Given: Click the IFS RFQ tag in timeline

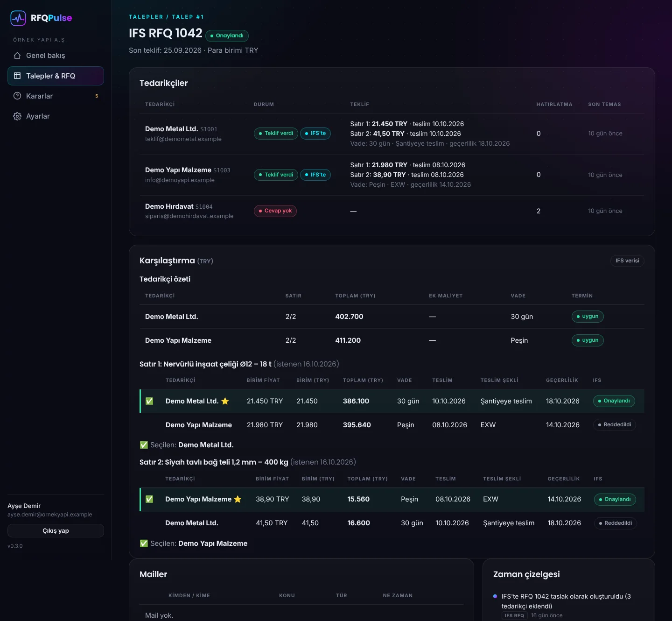Looking at the screenshot, I should [514, 616].
